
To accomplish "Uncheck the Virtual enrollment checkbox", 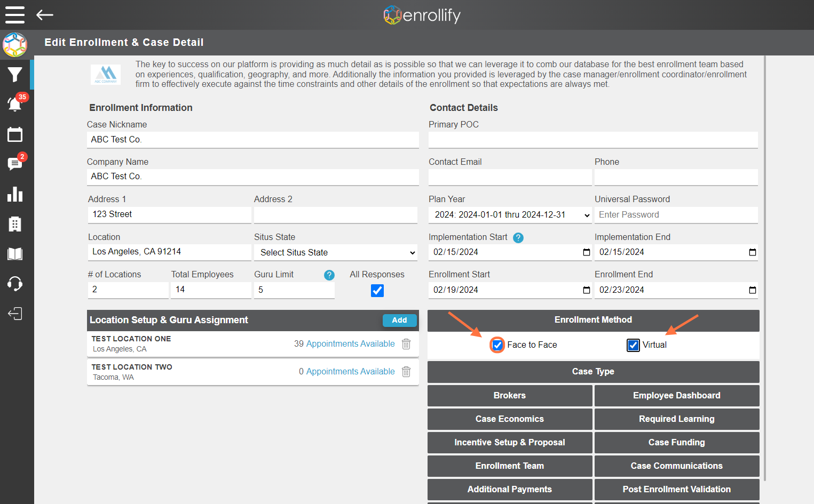I will coord(633,345).
